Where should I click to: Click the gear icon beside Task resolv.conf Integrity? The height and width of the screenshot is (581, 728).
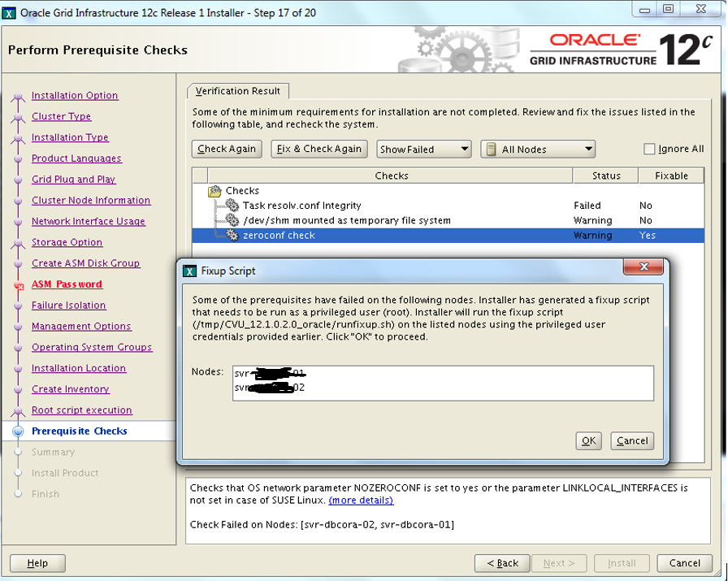click(x=232, y=205)
